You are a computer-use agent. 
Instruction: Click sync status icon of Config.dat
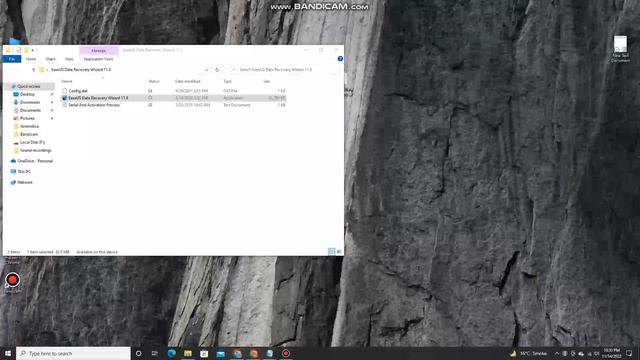tap(150, 91)
